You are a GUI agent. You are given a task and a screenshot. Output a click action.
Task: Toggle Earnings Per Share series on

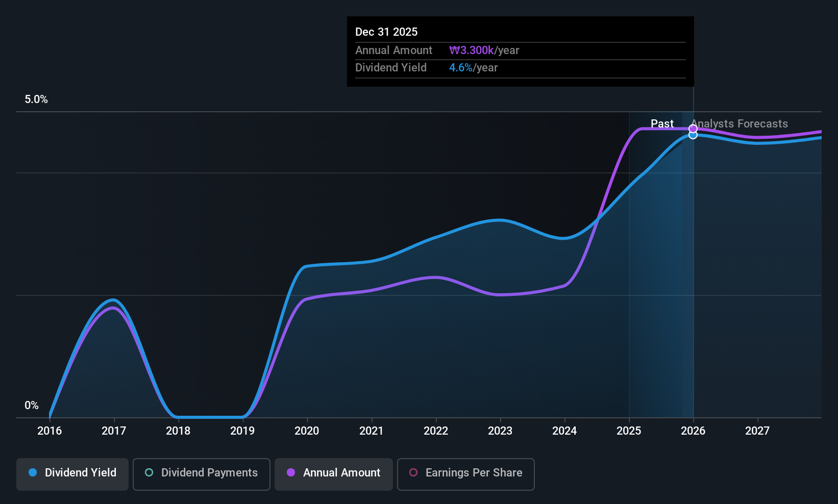pos(465,474)
